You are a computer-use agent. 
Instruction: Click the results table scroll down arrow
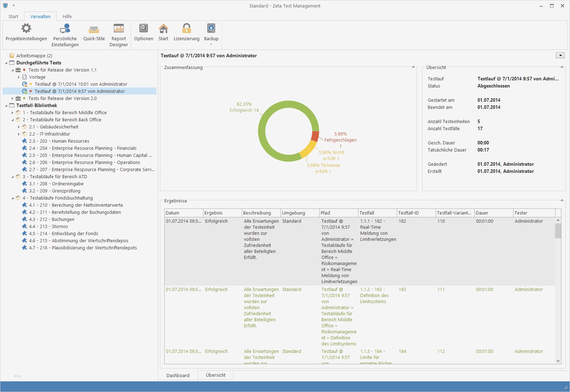pos(558,361)
